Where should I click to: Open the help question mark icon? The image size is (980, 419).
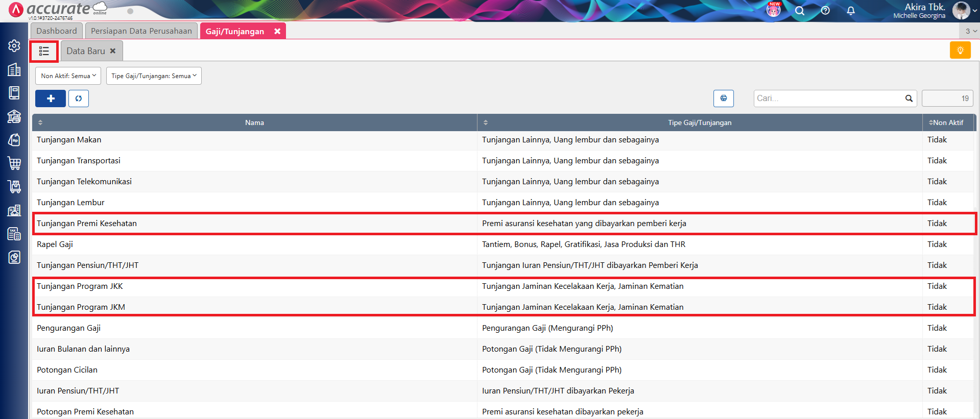pos(825,11)
